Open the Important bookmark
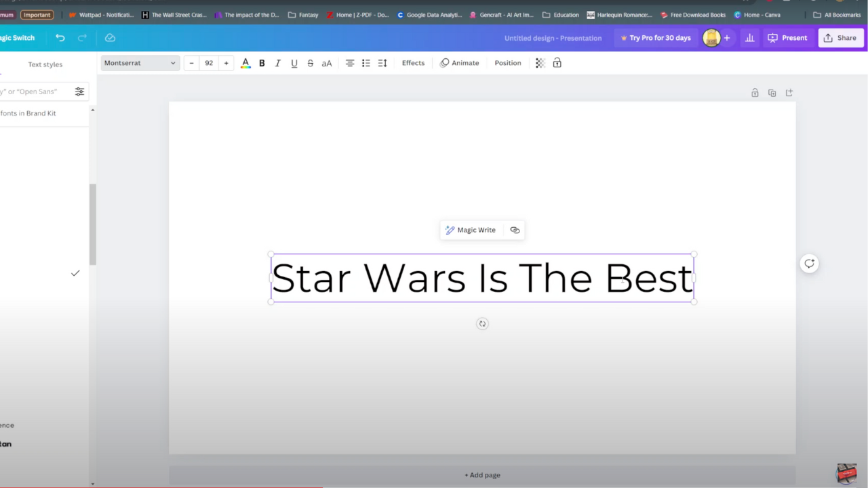This screenshot has width=868, height=488. pos(37,15)
